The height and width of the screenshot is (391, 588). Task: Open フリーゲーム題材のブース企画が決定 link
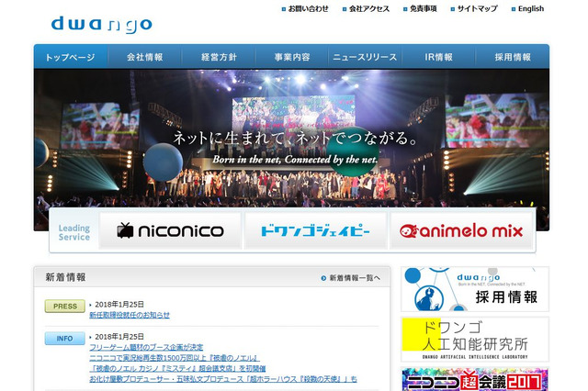146,347
